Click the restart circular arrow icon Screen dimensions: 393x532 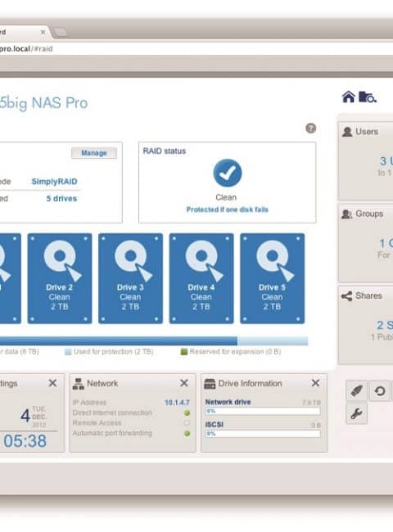pyautogui.click(x=379, y=391)
